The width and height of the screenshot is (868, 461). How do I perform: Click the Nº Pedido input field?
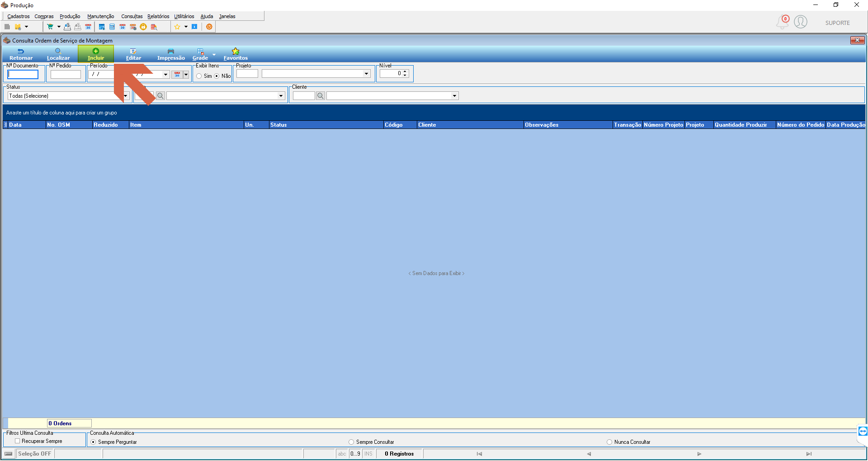click(x=66, y=75)
